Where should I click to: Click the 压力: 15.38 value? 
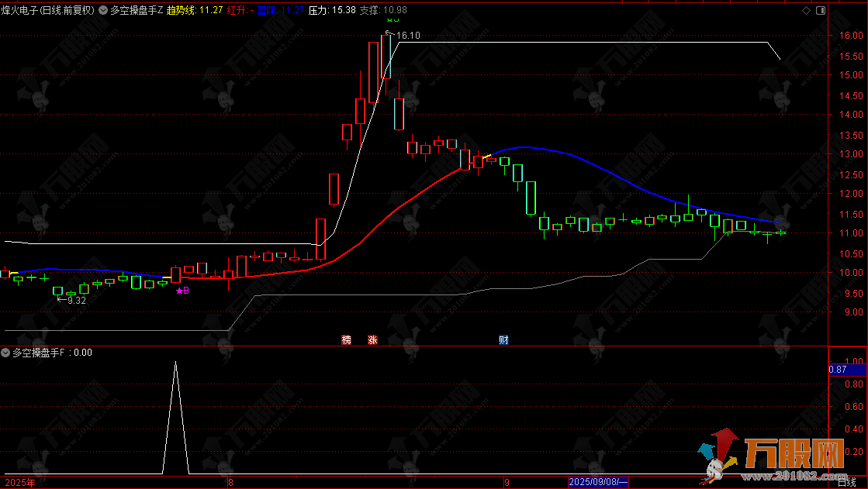[x=332, y=10]
